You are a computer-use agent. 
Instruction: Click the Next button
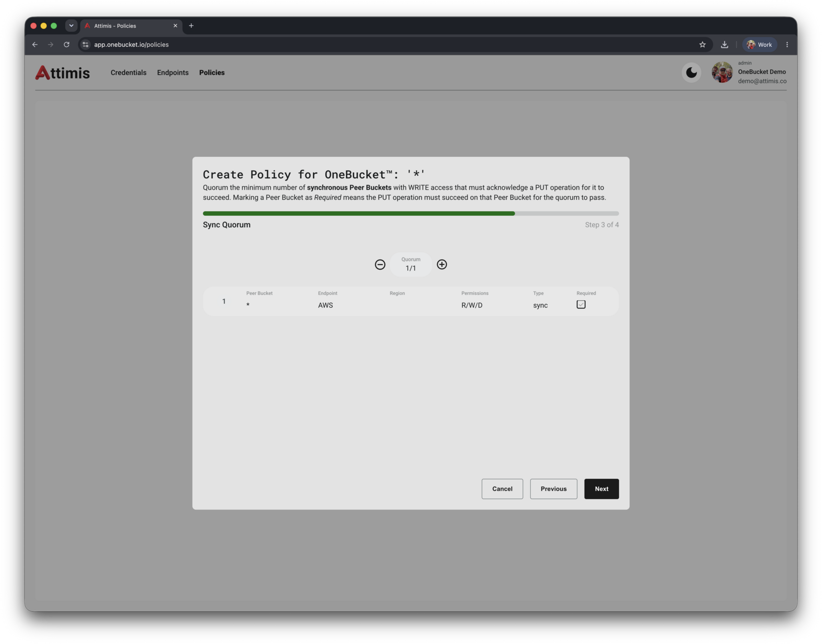(602, 489)
